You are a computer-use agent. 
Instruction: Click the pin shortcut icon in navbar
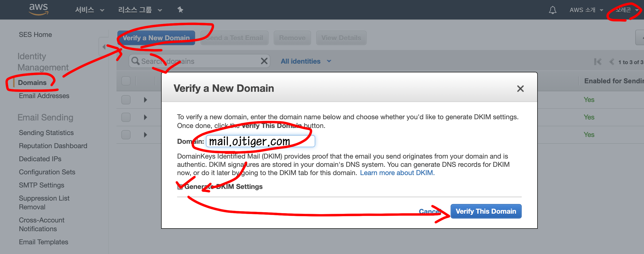[x=180, y=10]
